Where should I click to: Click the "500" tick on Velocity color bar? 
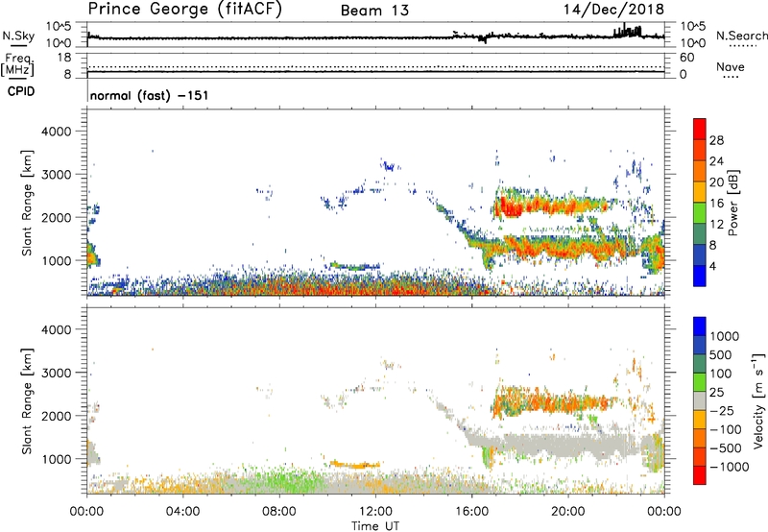(x=721, y=355)
